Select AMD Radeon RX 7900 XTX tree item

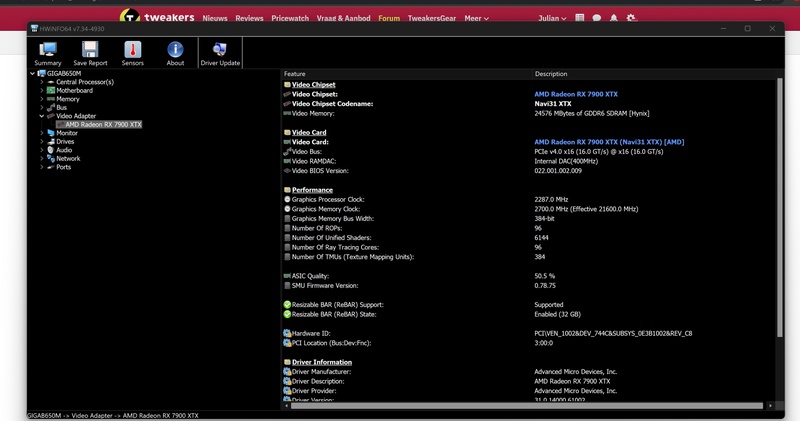(103, 125)
